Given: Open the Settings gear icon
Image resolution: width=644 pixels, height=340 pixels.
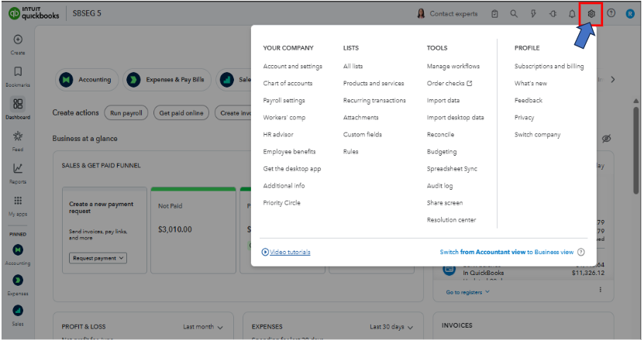Looking at the screenshot, I should 591,13.
